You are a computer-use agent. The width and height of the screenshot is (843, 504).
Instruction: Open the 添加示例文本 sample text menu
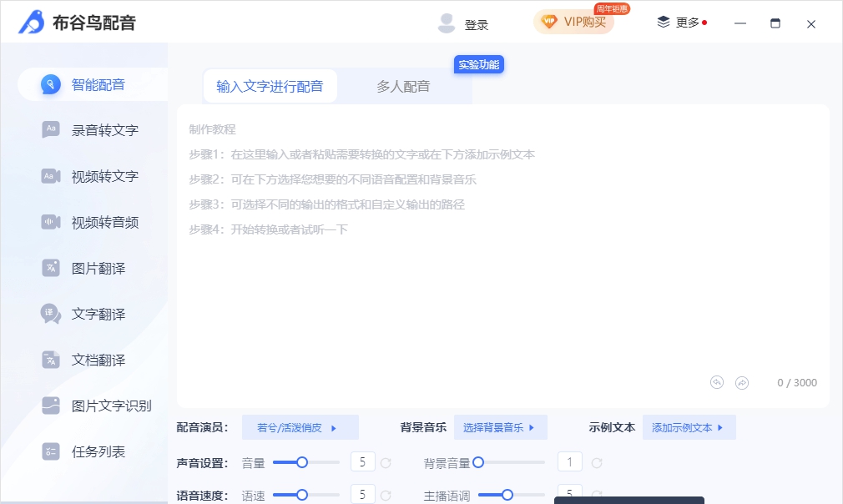(689, 426)
